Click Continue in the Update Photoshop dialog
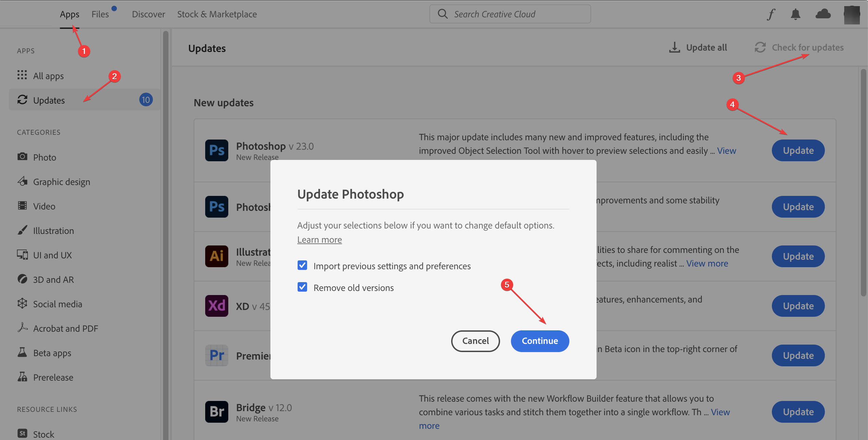 [x=540, y=341]
